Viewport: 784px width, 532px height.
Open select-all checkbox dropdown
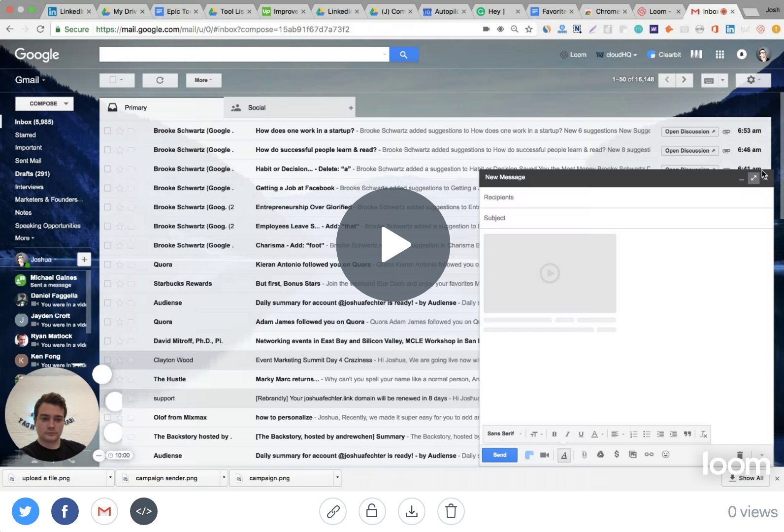click(118, 80)
